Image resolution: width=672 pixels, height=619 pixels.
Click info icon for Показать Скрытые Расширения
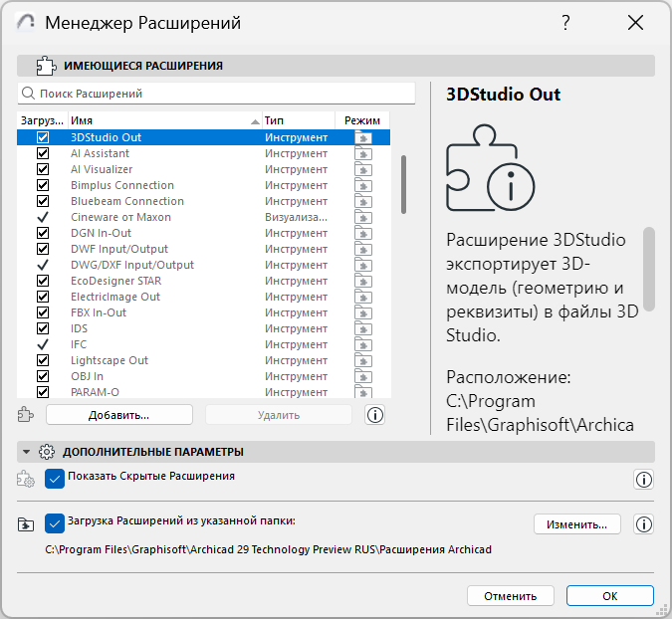click(x=643, y=480)
